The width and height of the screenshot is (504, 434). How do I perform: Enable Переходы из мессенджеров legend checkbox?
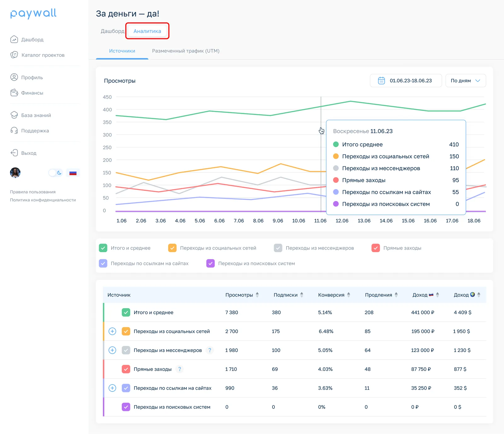click(x=278, y=248)
